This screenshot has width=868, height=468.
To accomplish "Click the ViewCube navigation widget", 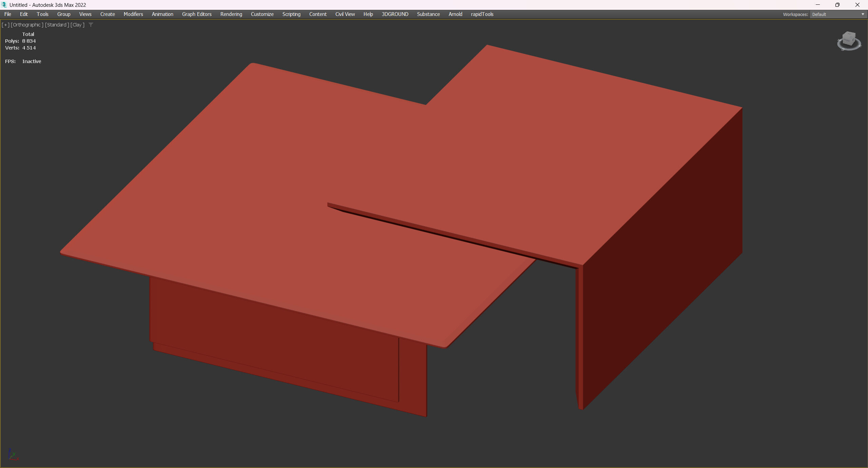I will [849, 41].
